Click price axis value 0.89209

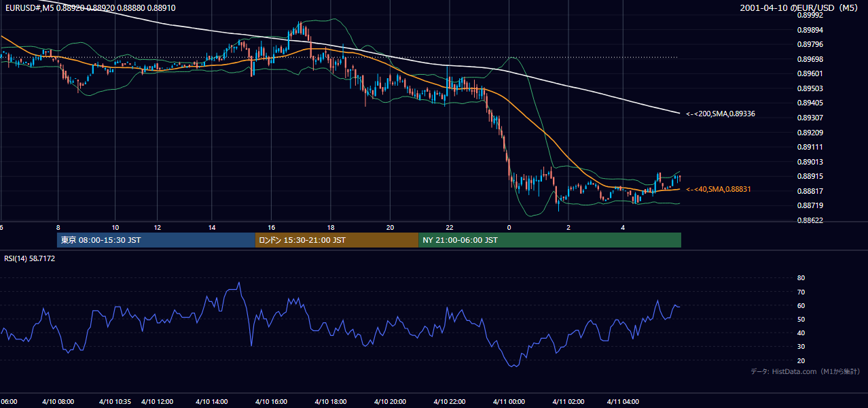click(x=810, y=133)
